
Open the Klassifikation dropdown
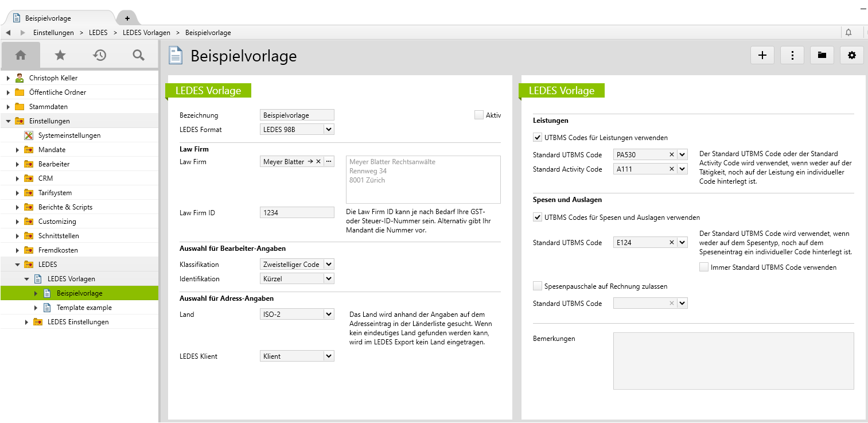click(x=329, y=265)
